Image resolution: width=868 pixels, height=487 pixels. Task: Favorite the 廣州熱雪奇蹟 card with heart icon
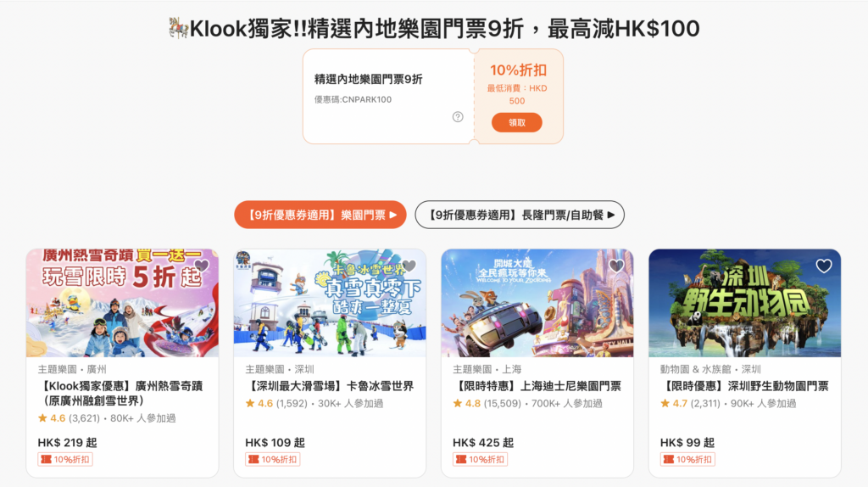[x=202, y=266]
